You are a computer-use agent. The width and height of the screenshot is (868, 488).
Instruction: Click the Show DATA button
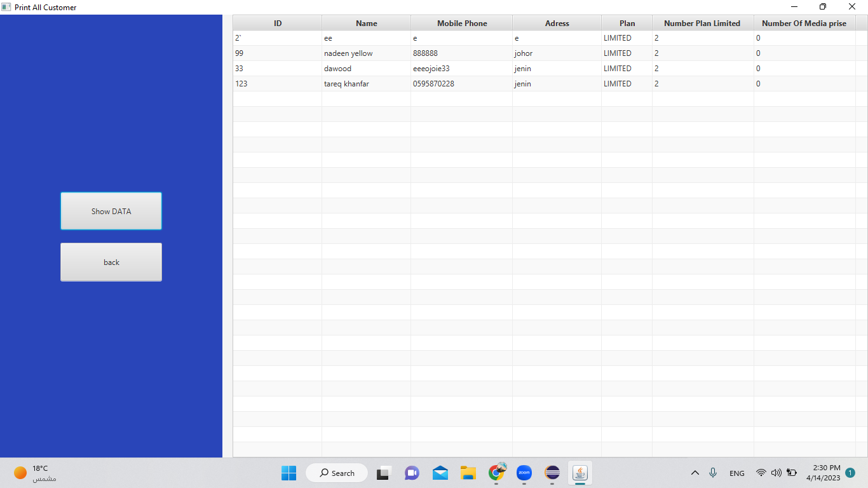pos(111,210)
